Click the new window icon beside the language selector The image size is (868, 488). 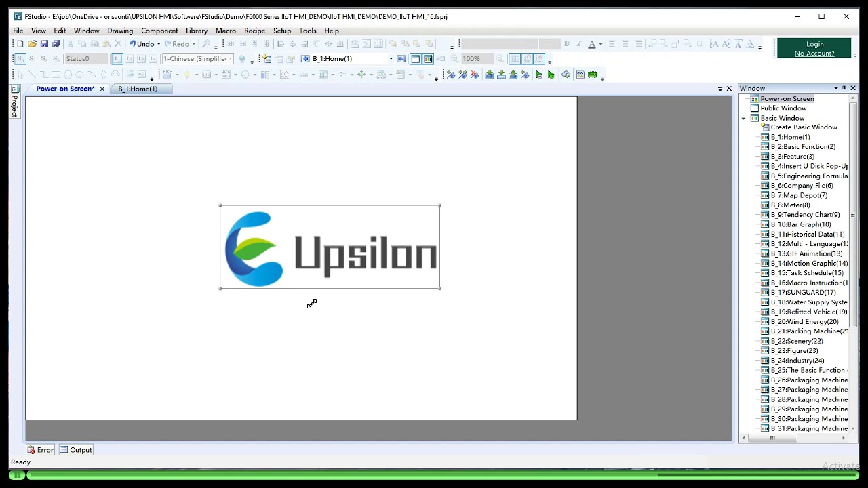tap(267, 58)
